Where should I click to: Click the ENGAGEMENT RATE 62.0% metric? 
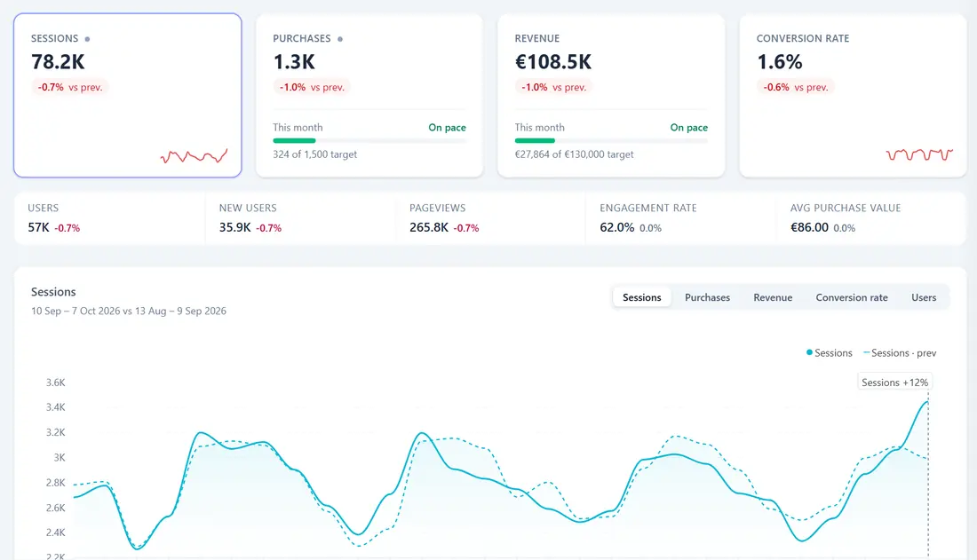[x=681, y=218]
